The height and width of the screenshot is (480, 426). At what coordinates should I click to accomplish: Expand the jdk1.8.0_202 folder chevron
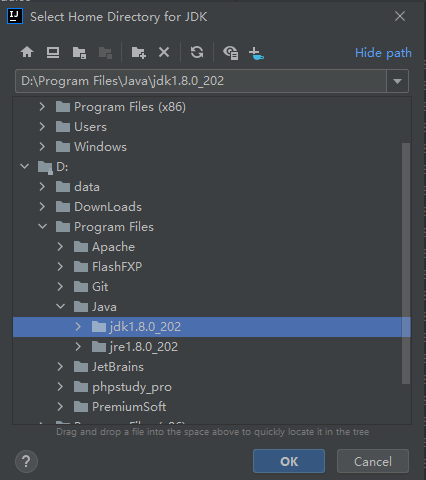78,327
